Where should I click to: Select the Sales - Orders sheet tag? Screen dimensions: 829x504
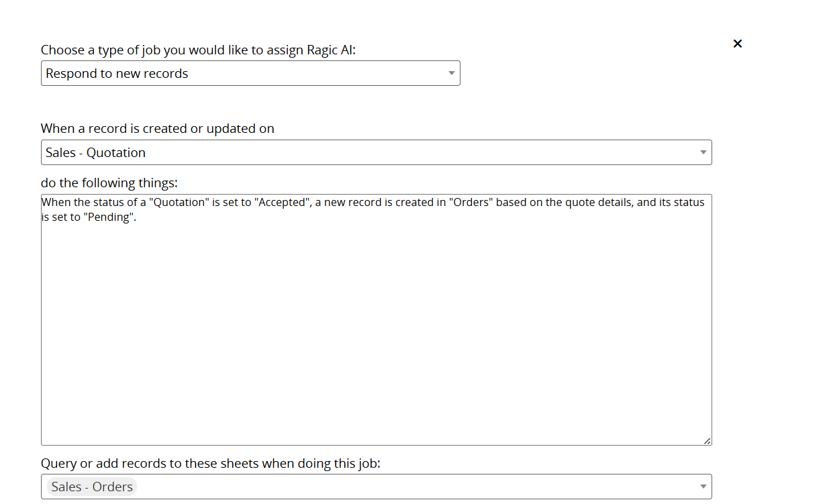pos(92,487)
